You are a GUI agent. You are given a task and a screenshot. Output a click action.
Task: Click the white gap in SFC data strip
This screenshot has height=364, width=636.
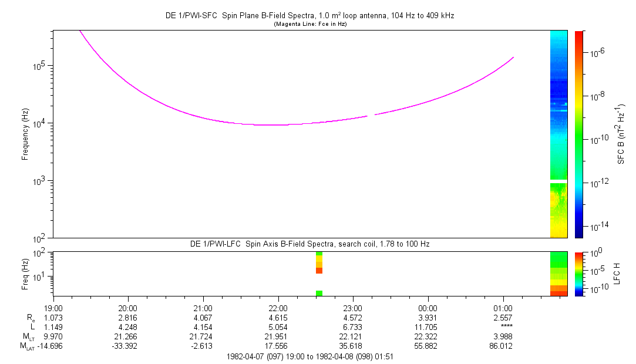pyautogui.click(x=558, y=181)
